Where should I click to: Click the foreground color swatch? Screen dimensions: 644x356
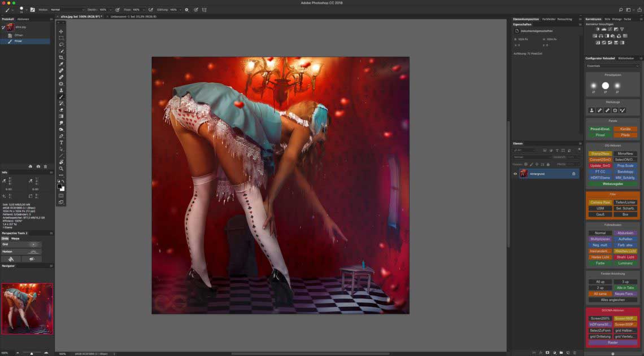[59, 186]
